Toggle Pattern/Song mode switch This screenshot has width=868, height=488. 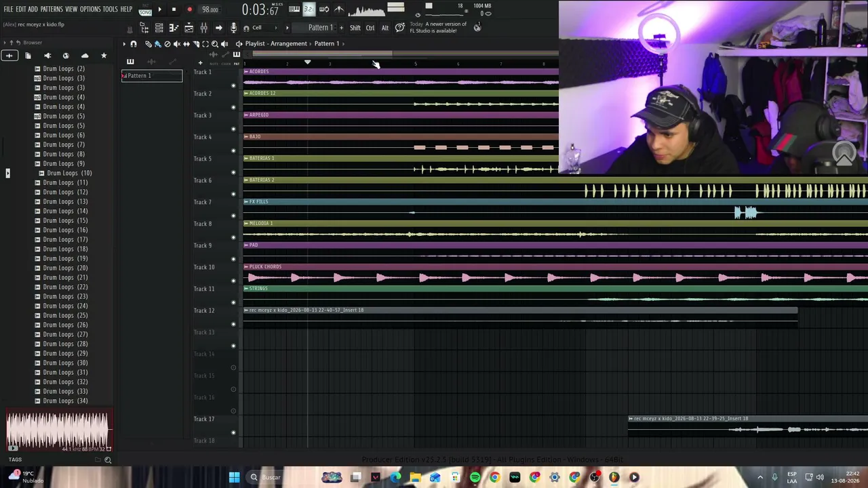[145, 9]
